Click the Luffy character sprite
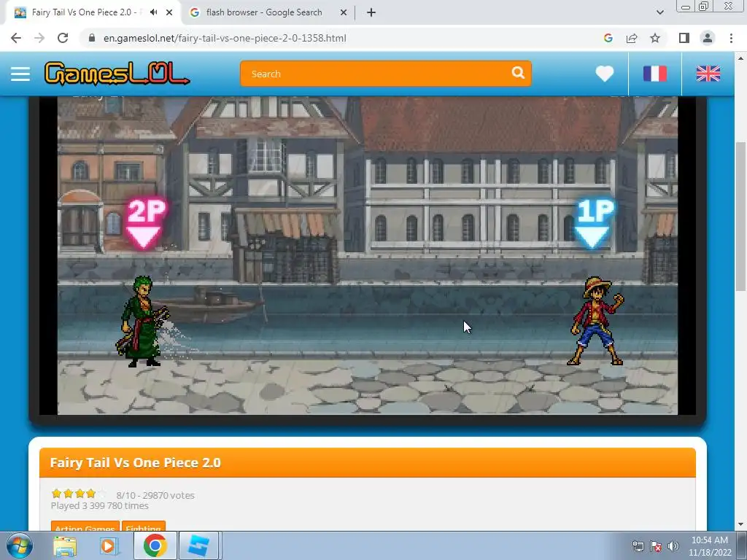Image resolution: width=747 pixels, height=560 pixels. 595,321
